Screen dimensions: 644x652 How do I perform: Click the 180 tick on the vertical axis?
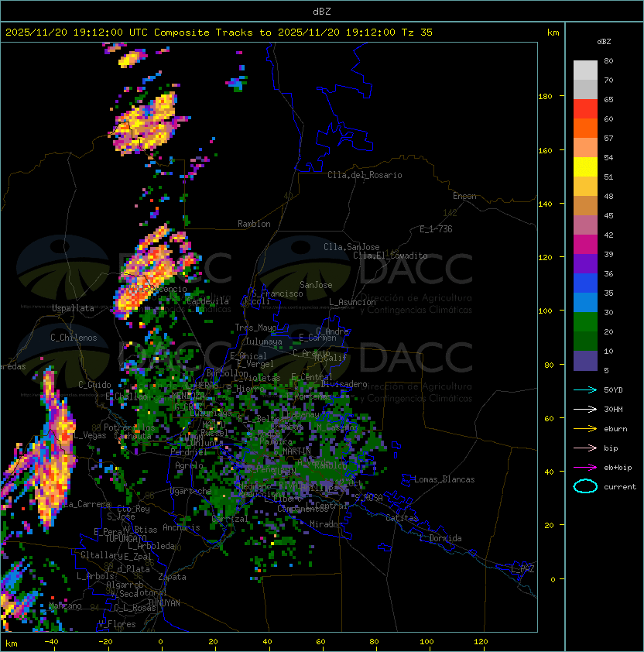(x=545, y=97)
